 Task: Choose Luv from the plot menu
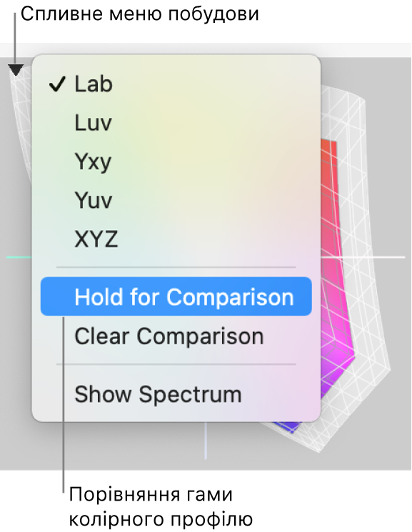tap(176, 123)
